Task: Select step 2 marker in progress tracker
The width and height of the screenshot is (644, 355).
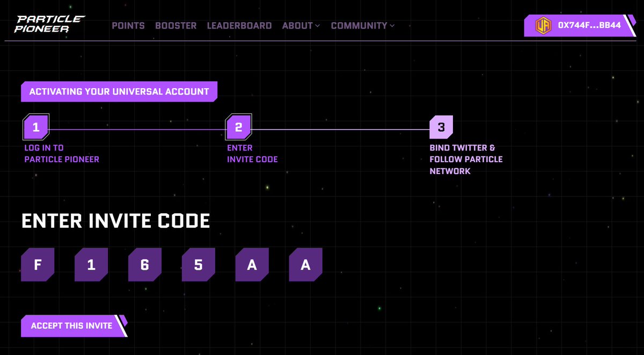Action: 239,127
